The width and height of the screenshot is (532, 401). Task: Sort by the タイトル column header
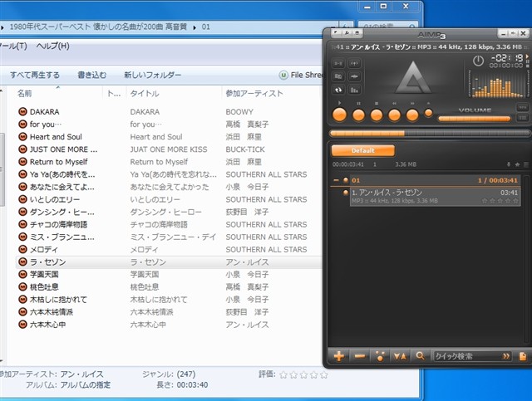click(x=174, y=94)
